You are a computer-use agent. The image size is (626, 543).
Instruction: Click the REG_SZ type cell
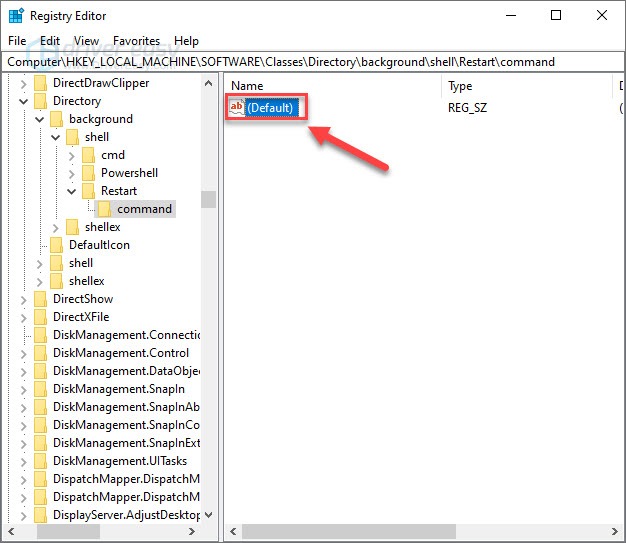tap(468, 107)
